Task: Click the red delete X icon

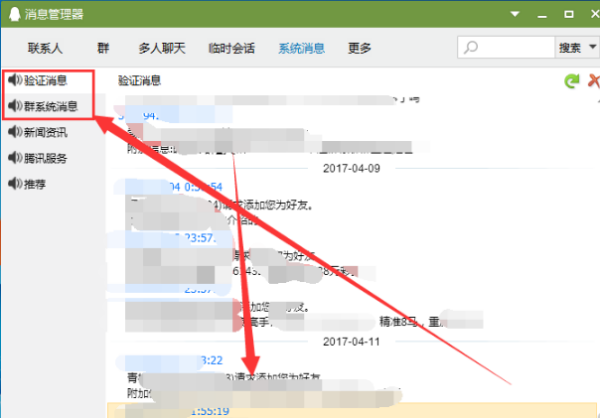Action: coord(594,81)
